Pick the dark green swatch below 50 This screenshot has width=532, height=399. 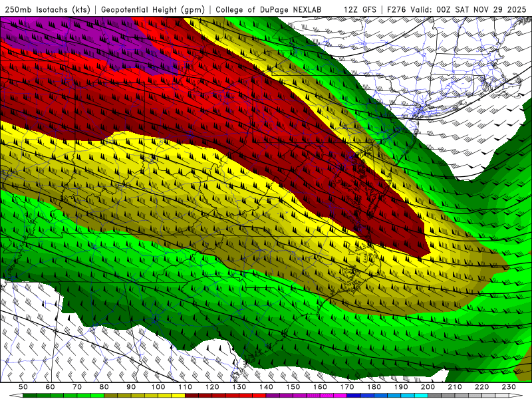tap(30, 395)
